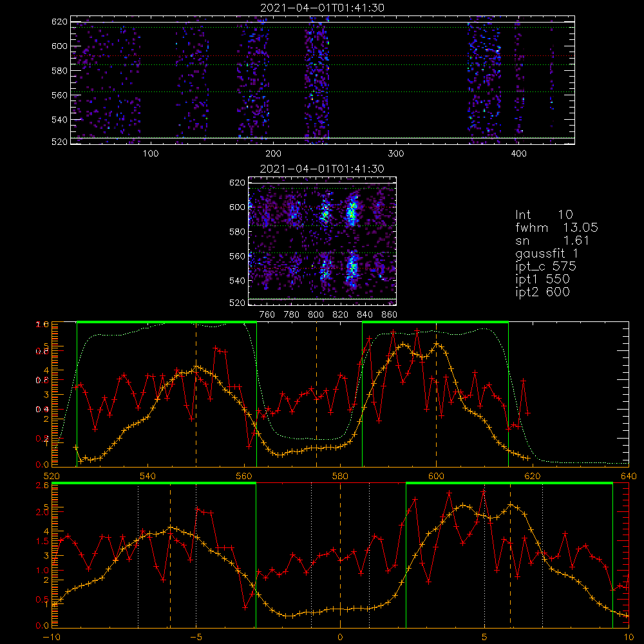Click y-axis label 540 of middle spectrogram

238,281
